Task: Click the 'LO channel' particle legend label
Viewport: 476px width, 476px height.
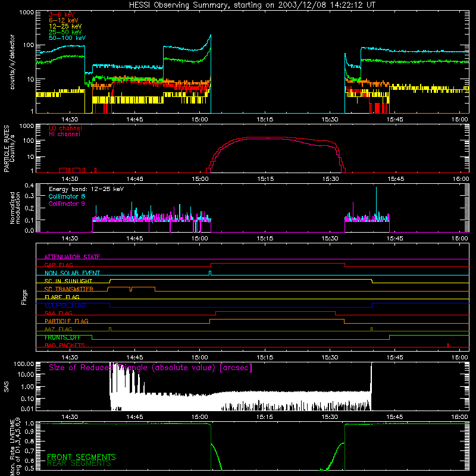Action: point(65,128)
